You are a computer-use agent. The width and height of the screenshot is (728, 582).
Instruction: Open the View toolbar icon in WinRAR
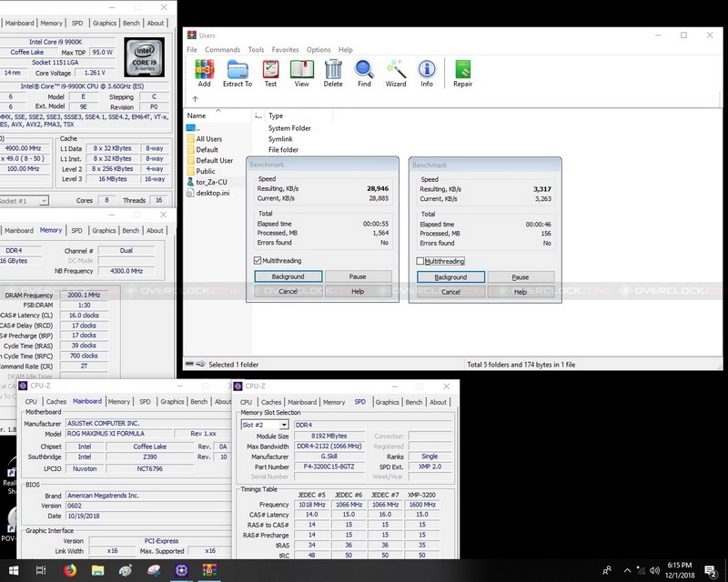click(x=302, y=74)
